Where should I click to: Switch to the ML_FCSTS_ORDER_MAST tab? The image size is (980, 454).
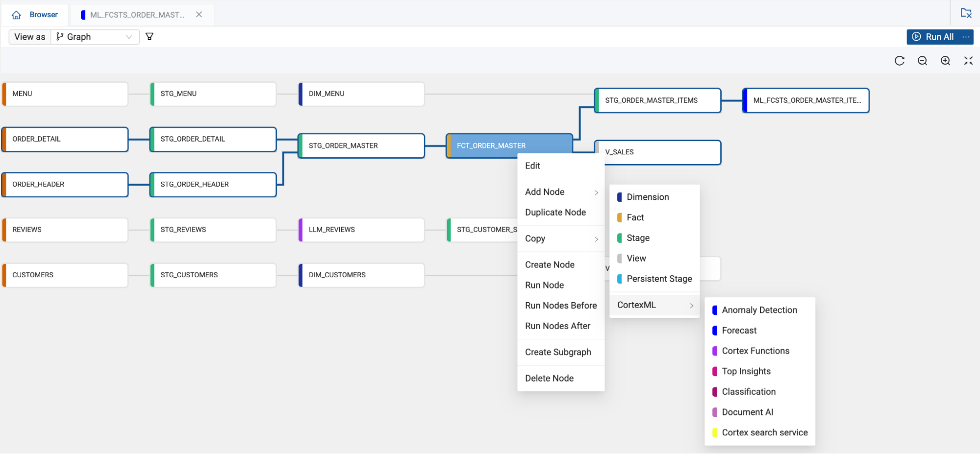pos(137,15)
